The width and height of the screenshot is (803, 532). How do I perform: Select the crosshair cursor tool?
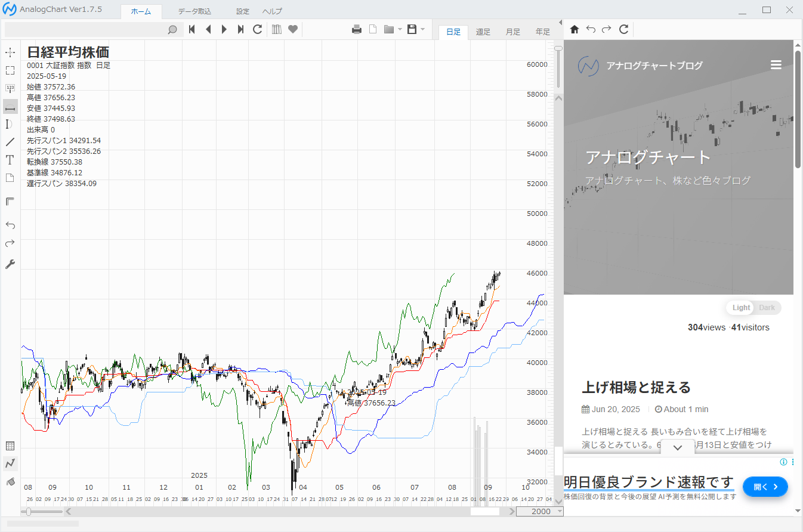10,52
